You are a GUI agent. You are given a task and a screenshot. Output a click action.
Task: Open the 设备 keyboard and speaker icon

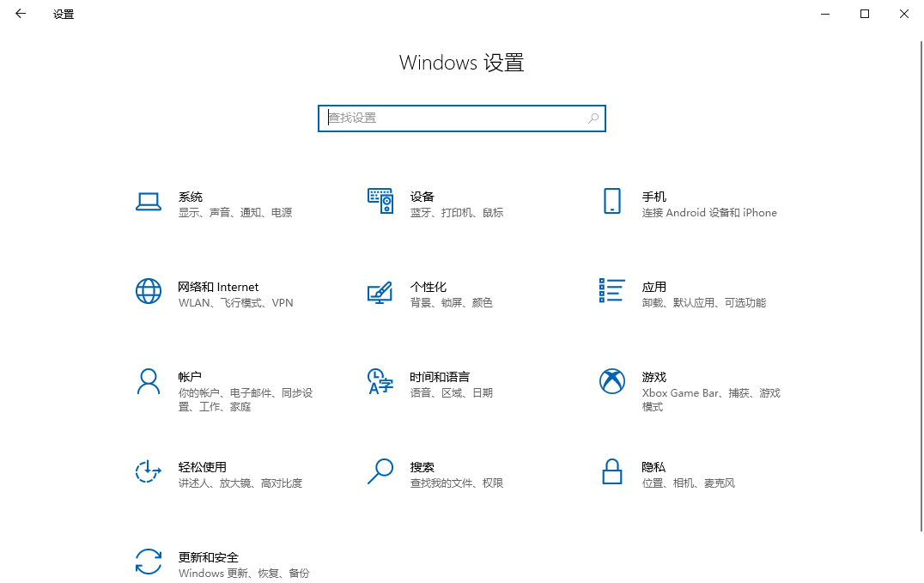(x=380, y=201)
